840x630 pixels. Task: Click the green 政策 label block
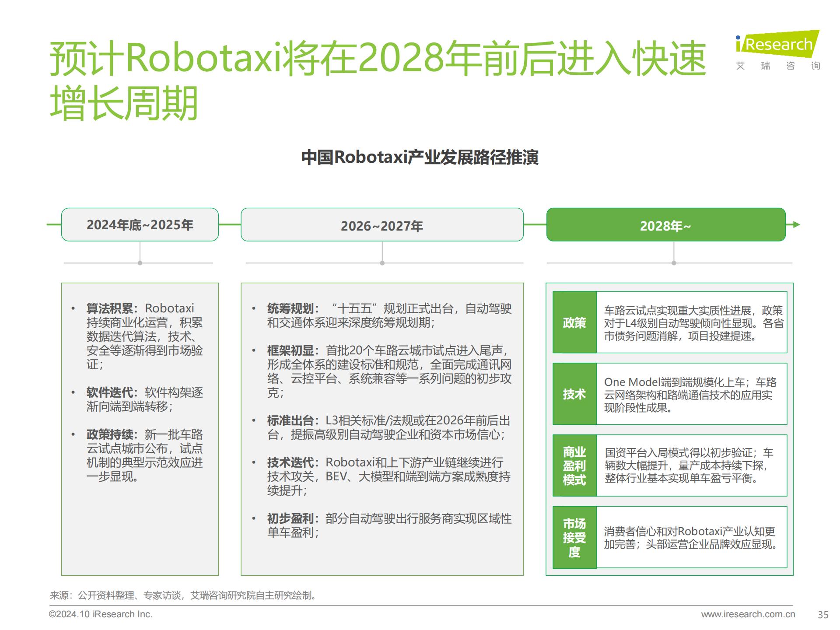click(x=574, y=322)
